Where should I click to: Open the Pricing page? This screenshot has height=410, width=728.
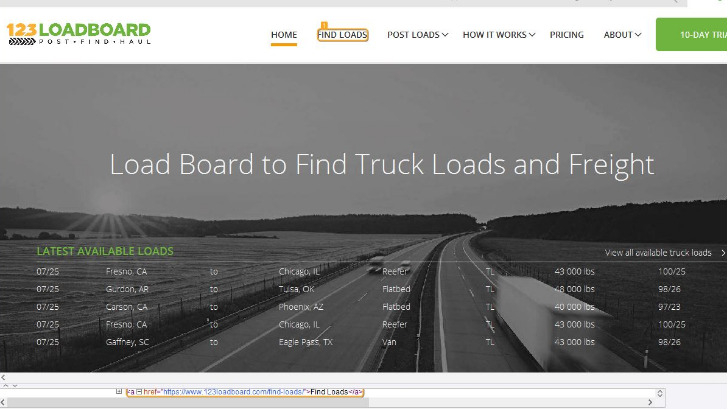(x=566, y=35)
